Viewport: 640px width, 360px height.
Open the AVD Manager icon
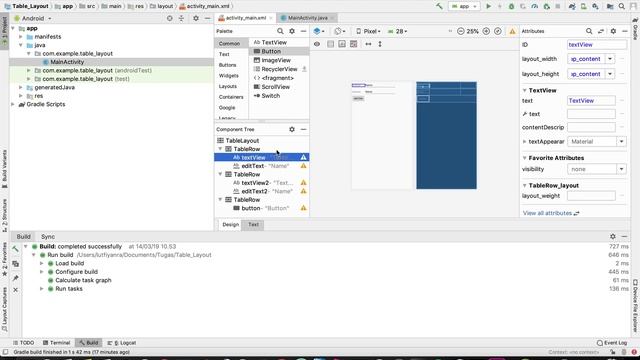pyautogui.click(x=584, y=7)
